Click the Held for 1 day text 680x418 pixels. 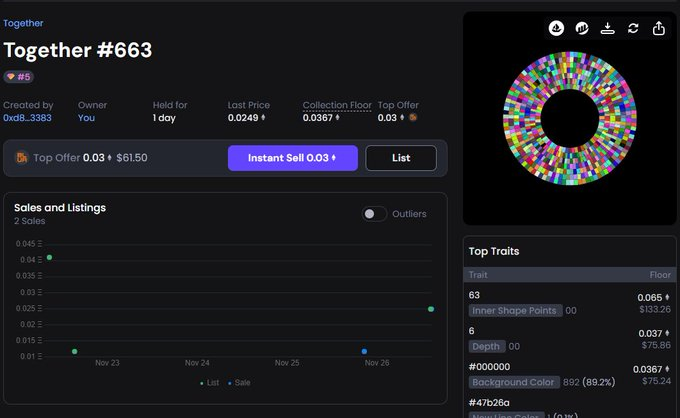[164, 118]
